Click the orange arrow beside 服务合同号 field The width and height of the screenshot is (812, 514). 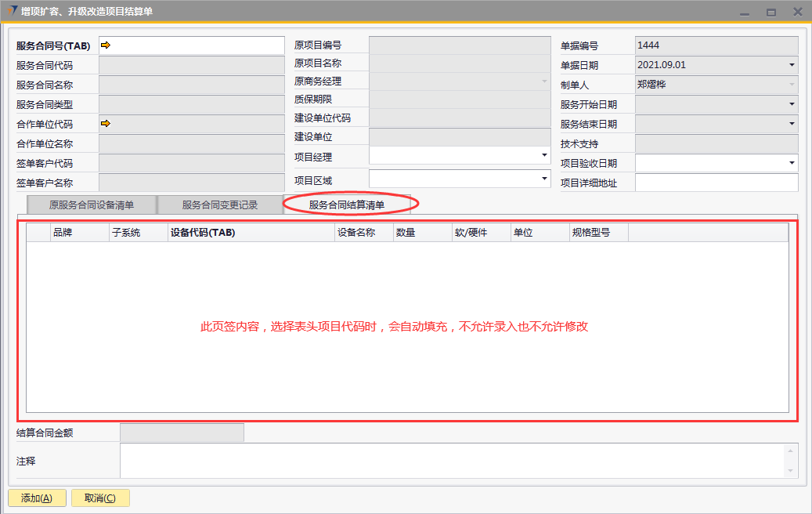[x=106, y=45]
